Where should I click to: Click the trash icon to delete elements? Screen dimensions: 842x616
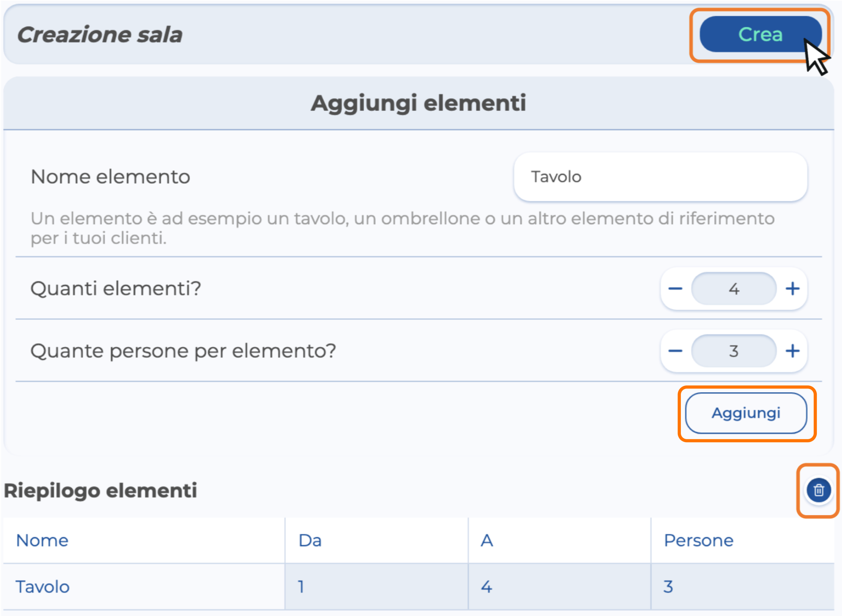pos(819,490)
